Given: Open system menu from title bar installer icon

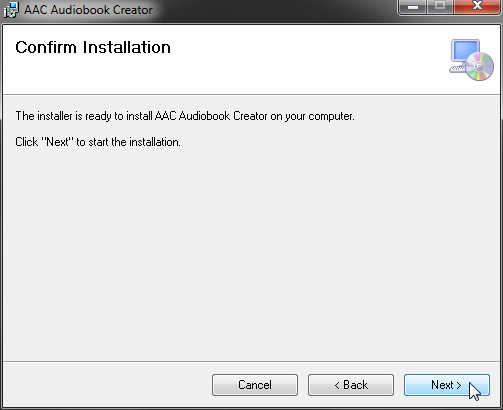Looking at the screenshot, I should [x=11, y=10].
